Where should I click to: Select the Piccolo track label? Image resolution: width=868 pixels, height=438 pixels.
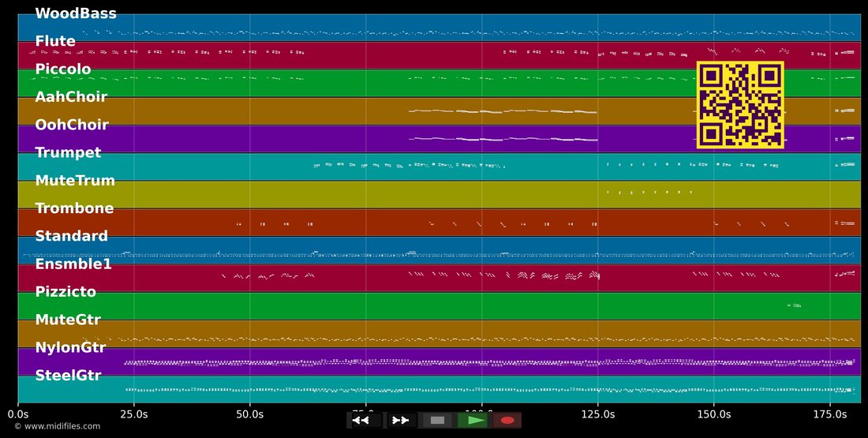(63, 69)
